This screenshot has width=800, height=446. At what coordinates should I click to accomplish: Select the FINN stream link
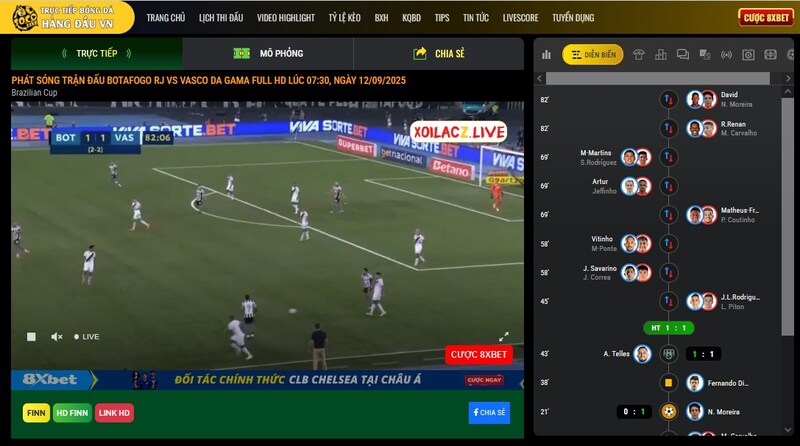click(36, 413)
